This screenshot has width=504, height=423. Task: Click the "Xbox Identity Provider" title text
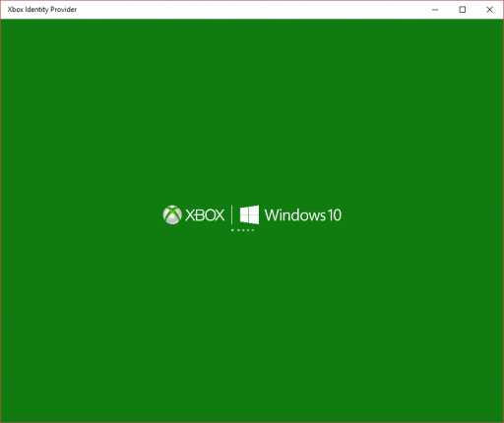point(42,10)
